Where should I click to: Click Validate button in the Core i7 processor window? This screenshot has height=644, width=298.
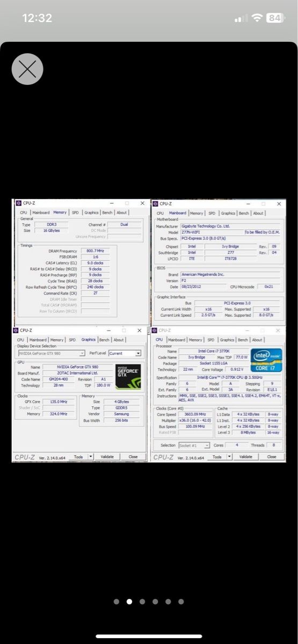click(246, 457)
